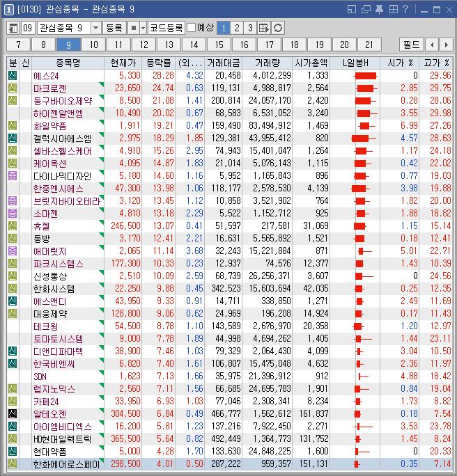Sort by the 현재가 column header

coord(123,63)
